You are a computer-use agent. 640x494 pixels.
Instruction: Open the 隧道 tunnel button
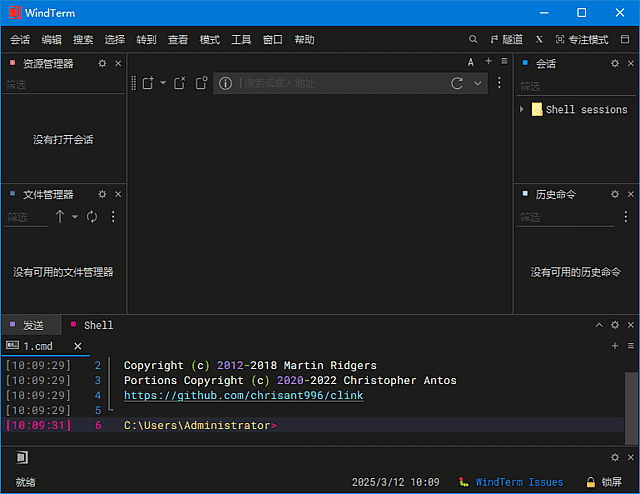coord(507,39)
